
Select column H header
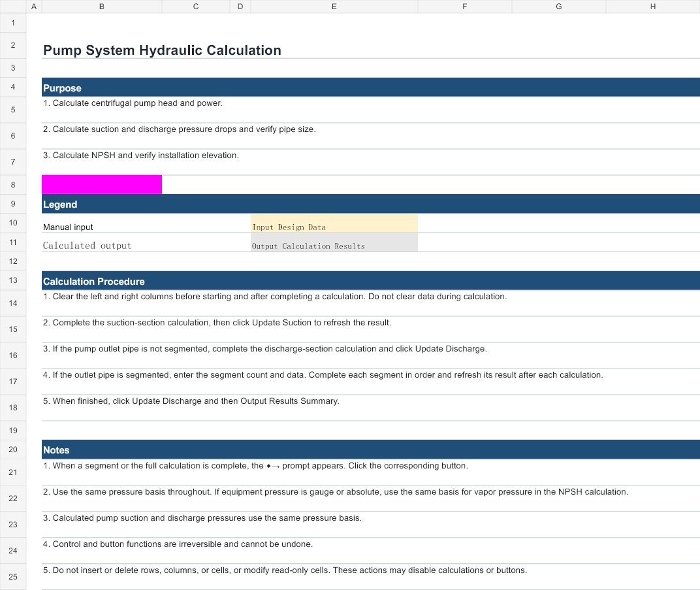click(x=653, y=7)
